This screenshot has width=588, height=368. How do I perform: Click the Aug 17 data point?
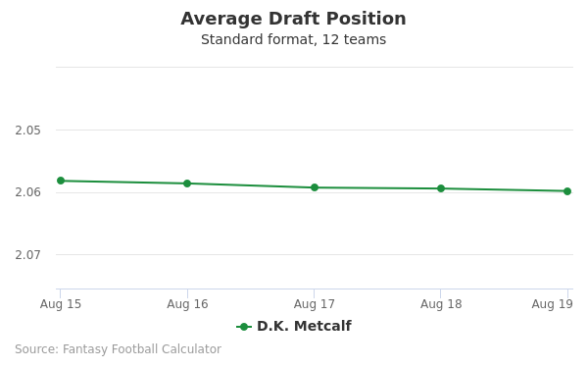(x=315, y=187)
